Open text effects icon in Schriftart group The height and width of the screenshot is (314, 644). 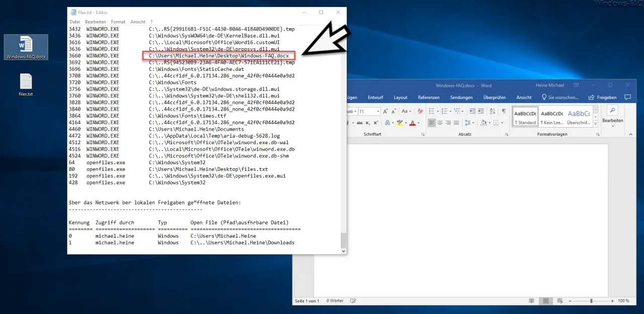387,123
